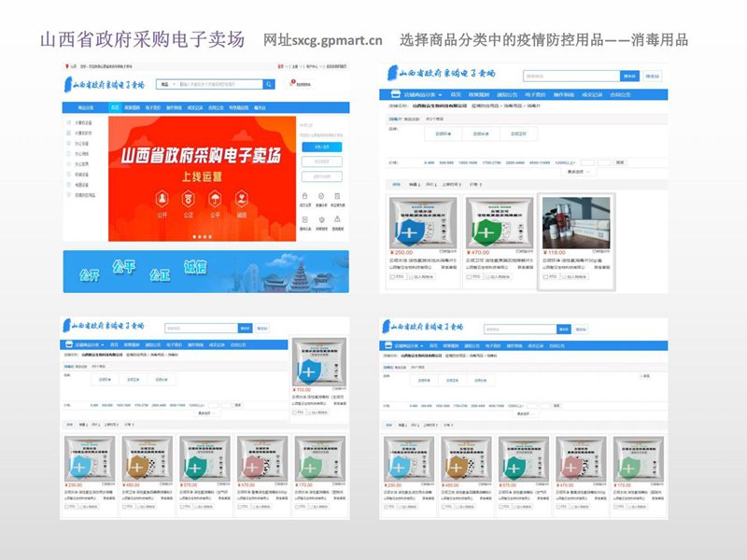Tick the 对比 checkbox under the ¥250.00 product

[393, 276]
